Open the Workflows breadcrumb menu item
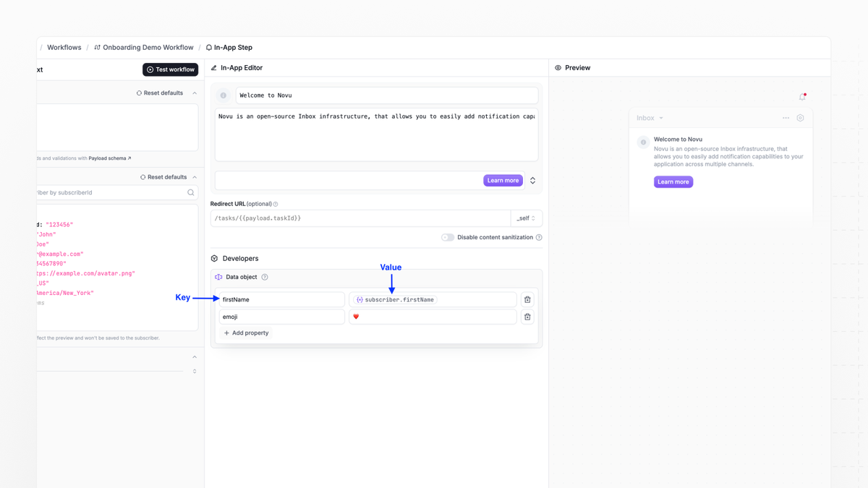This screenshot has width=868, height=488. point(64,47)
